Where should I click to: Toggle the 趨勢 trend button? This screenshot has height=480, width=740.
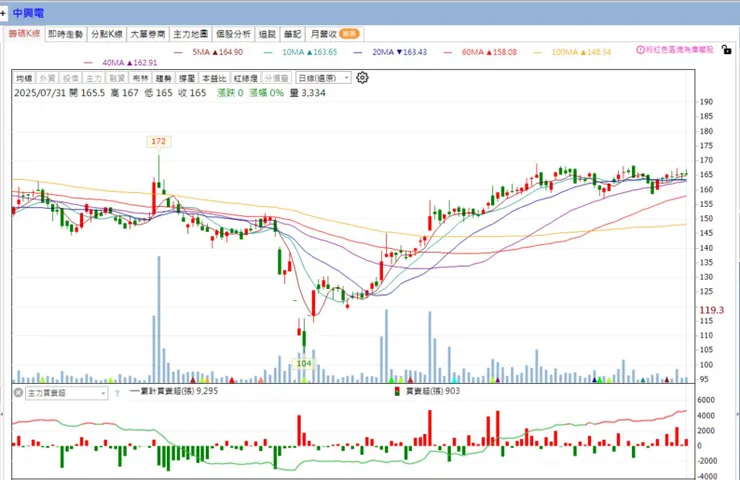[163, 78]
